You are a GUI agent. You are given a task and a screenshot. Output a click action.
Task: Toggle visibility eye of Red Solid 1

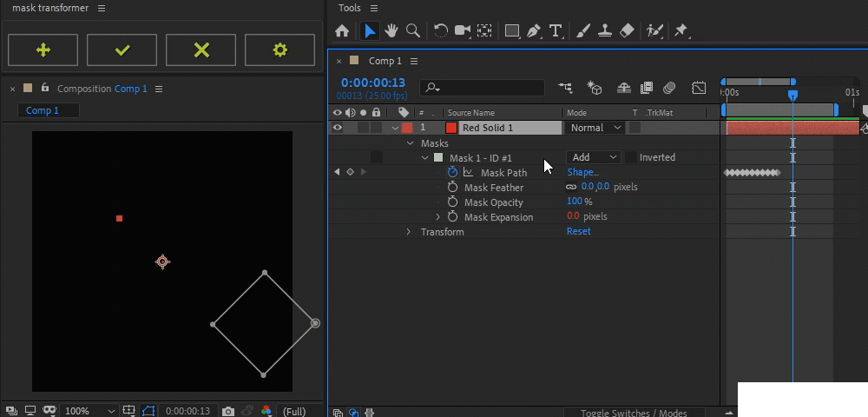coord(337,128)
